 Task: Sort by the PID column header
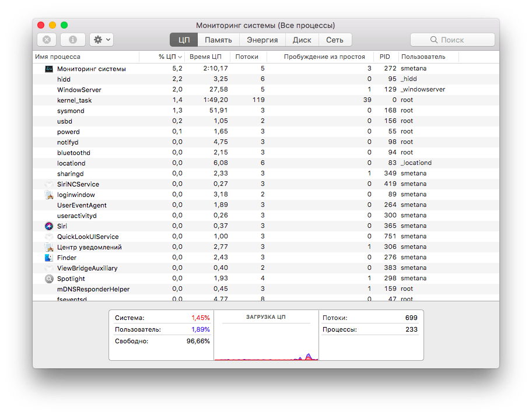[386, 57]
